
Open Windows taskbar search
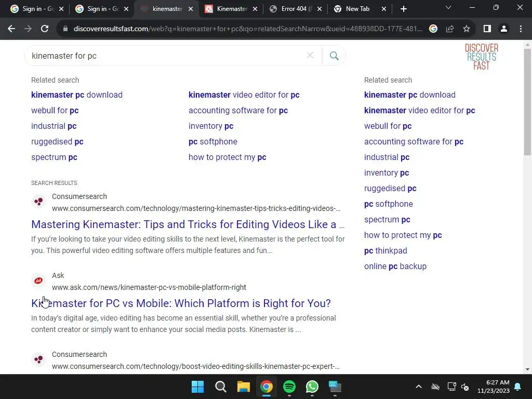(220, 387)
